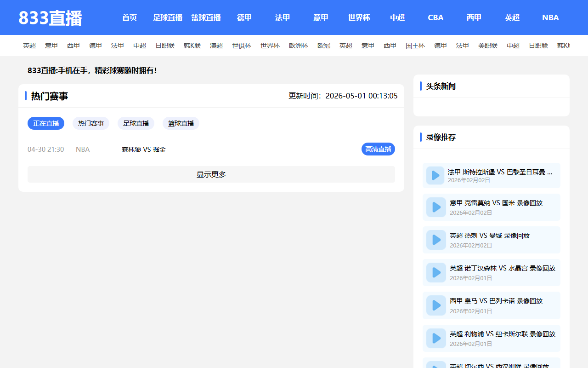The image size is (588, 368).
Task: Click the update time 2026-05-01 00:13:05
Action: (x=362, y=96)
